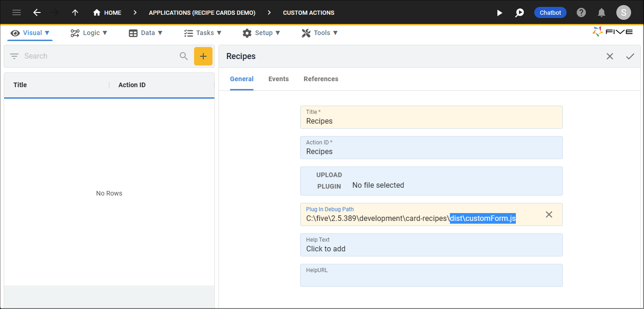Click into the Title field
Screen dimensions: 644x309
[431, 117]
